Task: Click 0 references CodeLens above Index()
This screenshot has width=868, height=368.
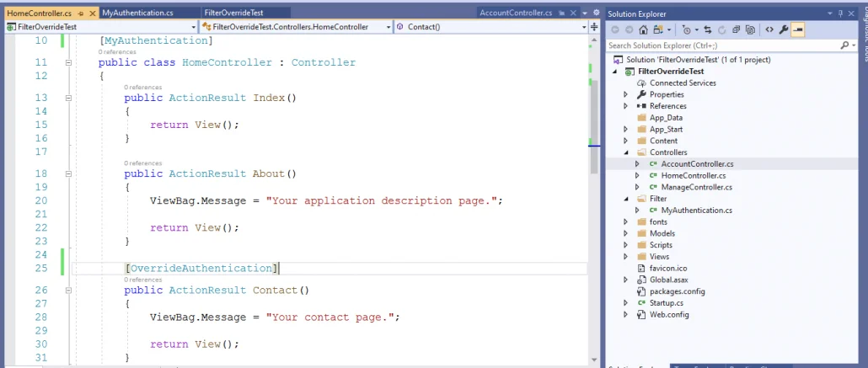Action: click(x=142, y=87)
